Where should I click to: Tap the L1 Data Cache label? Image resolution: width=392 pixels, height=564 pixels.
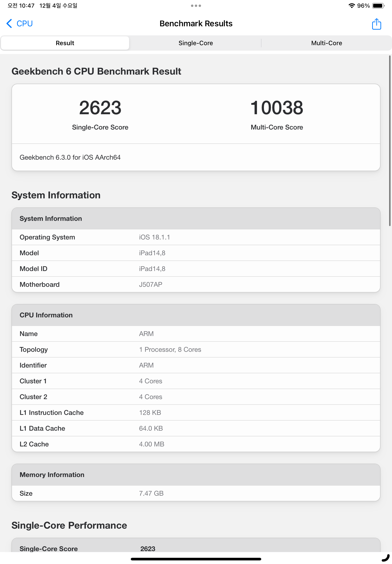tap(42, 428)
